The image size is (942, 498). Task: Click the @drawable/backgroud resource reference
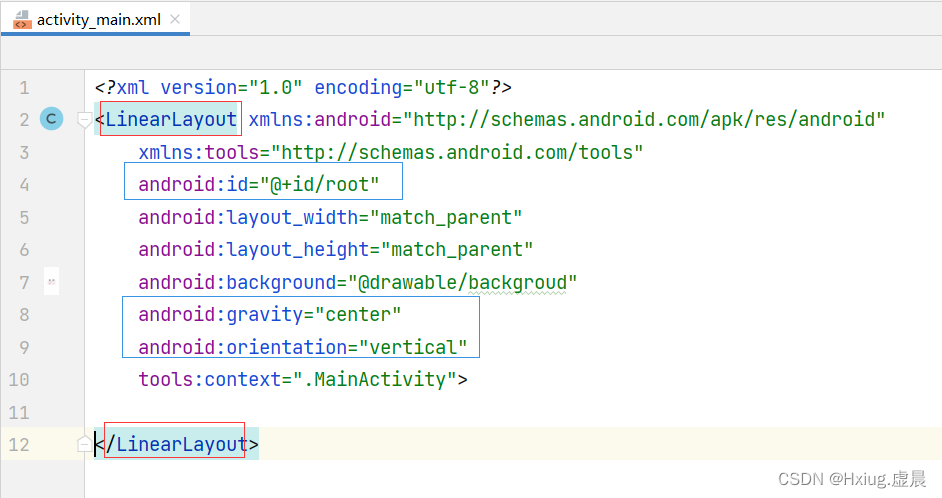pyautogui.click(x=463, y=282)
